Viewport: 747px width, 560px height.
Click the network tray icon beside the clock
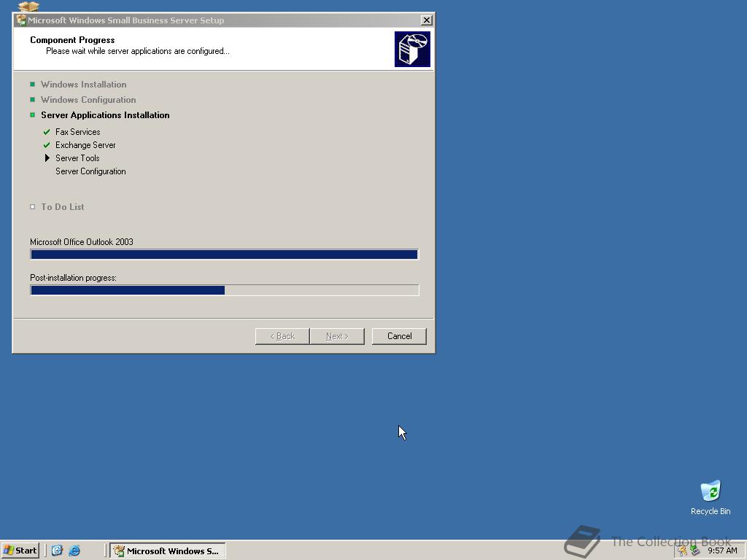(x=695, y=551)
